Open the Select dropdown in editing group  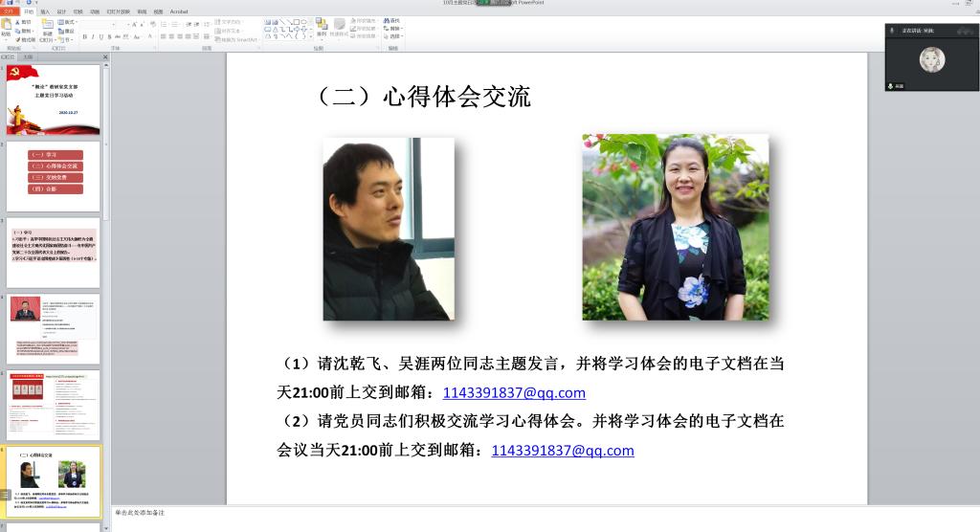click(x=394, y=36)
